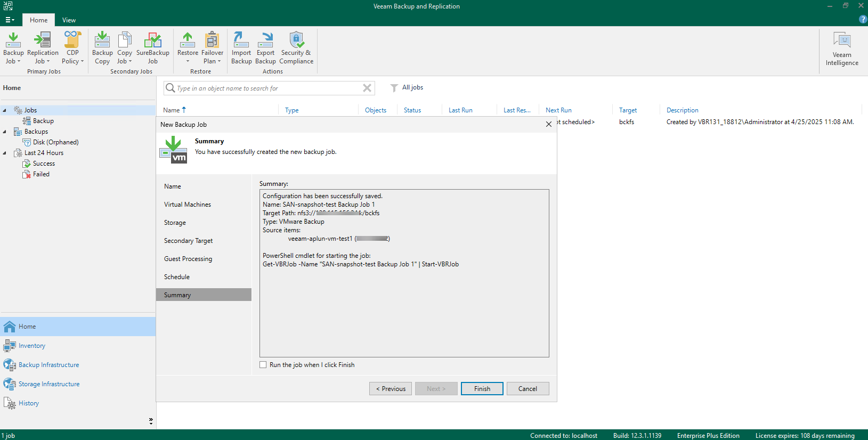
Task: Sort jobs by Status column
Action: [x=412, y=110]
